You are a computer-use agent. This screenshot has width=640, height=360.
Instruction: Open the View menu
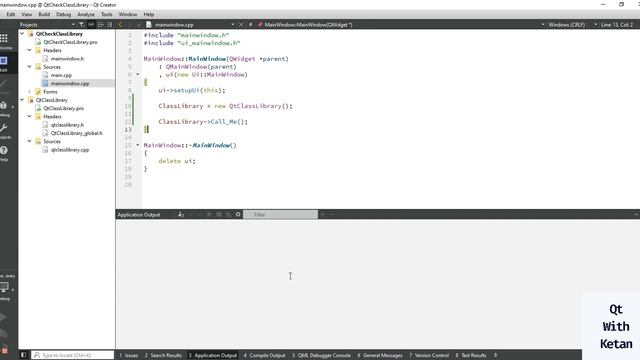tap(27, 14)
